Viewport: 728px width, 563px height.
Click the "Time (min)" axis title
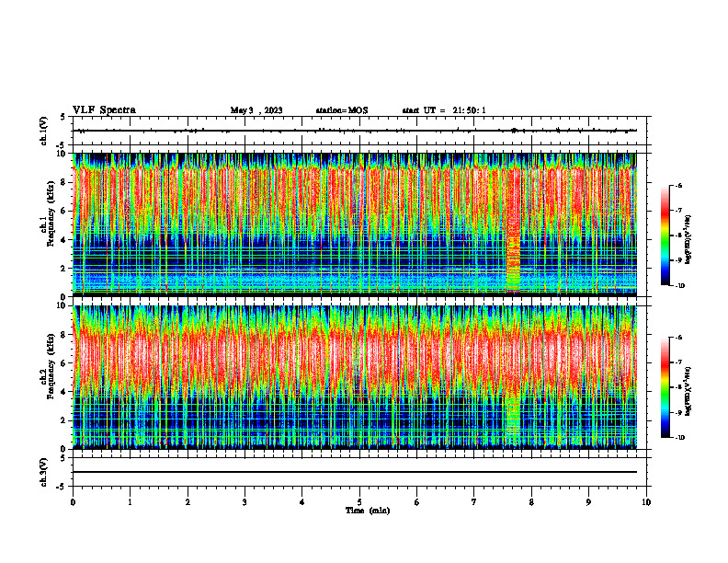[x=368, y=511]
